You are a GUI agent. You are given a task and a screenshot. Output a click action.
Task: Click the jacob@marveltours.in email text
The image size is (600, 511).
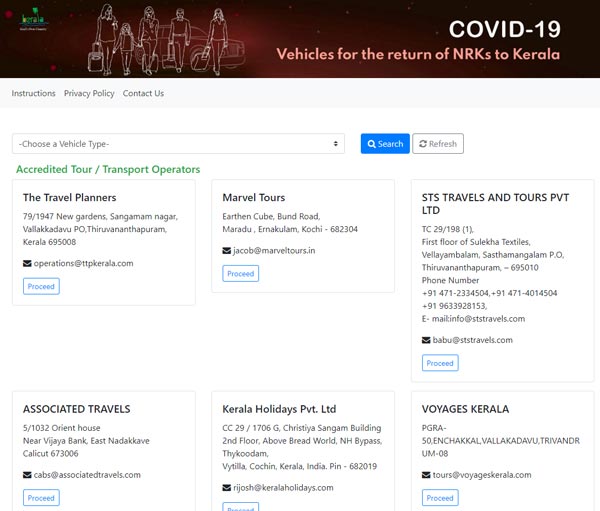274,251
